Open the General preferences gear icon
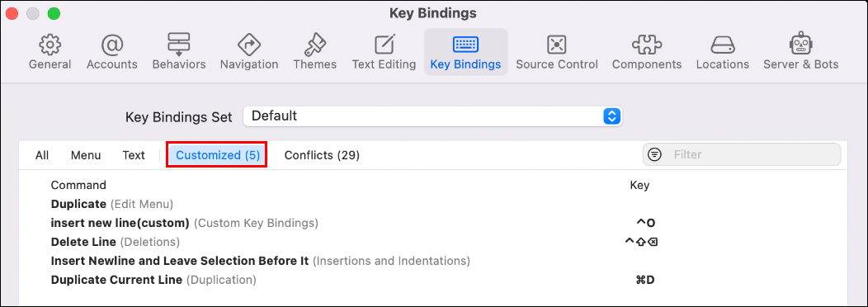 click(50, 45)
